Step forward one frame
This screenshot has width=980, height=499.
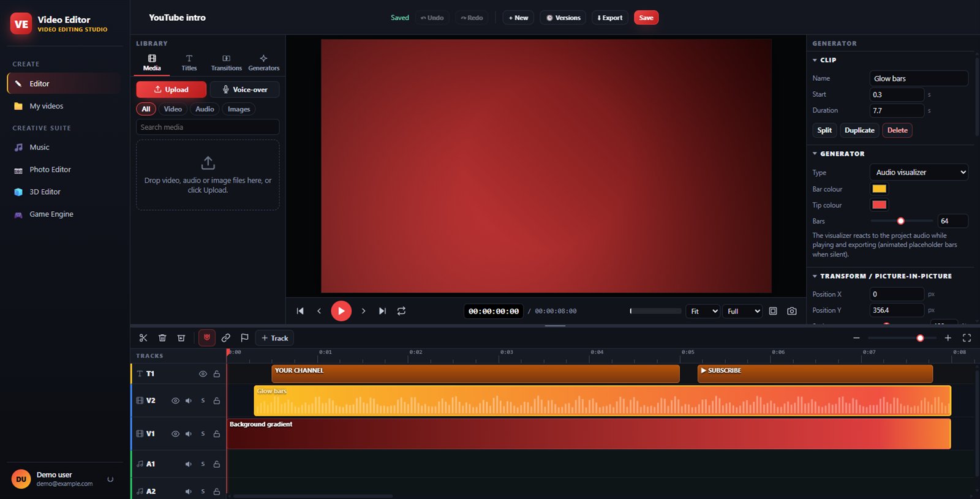tap(363, 311)
